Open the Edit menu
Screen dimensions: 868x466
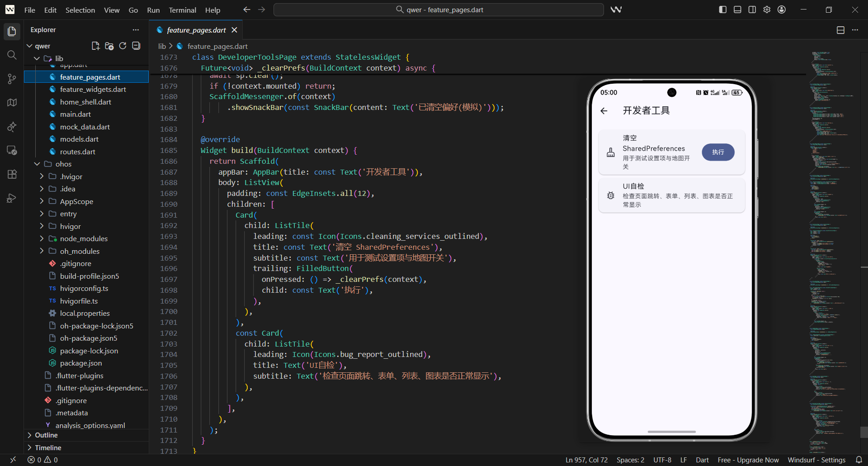[50, 10]
